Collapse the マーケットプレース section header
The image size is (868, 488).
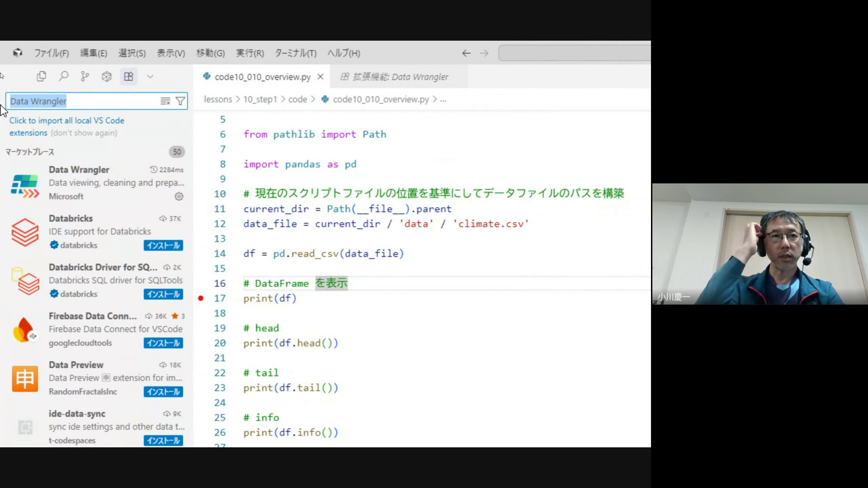[30, 152]
